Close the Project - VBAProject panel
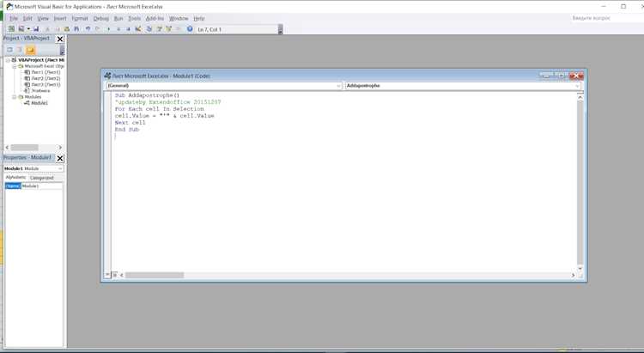644x353 pixels. click(60, 39)
